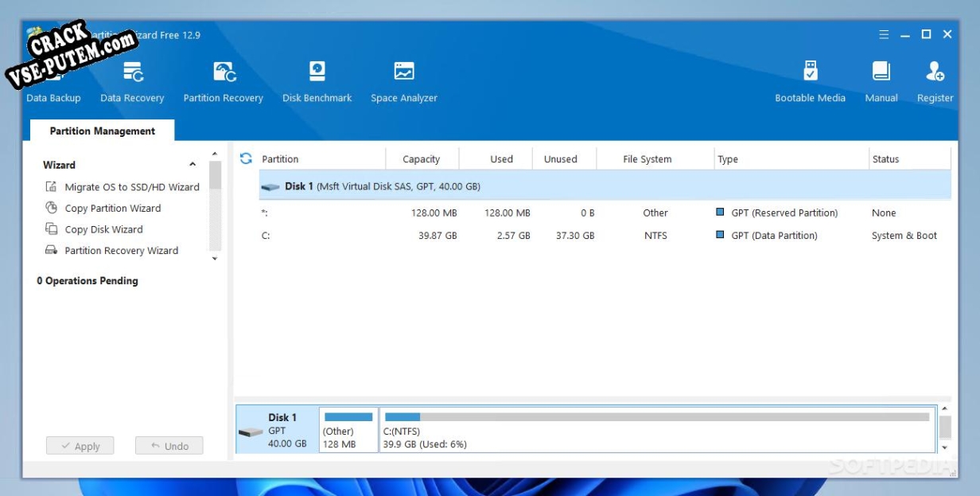The height and width of the screenshot is (496, 980).
Task: Click the 0 Operations Pending label
Action: [x=87, y=281]
